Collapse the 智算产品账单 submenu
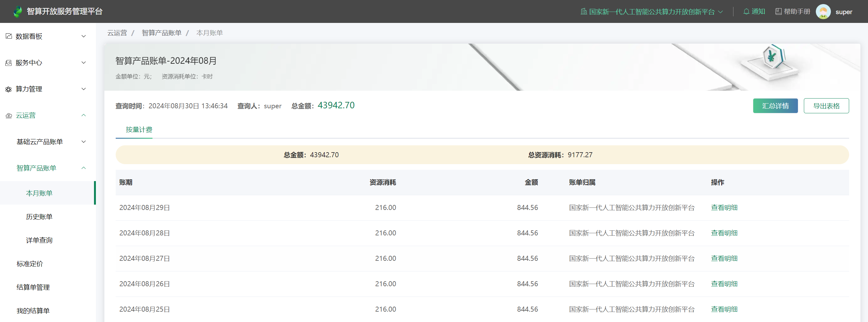 (x=84, y=168)
